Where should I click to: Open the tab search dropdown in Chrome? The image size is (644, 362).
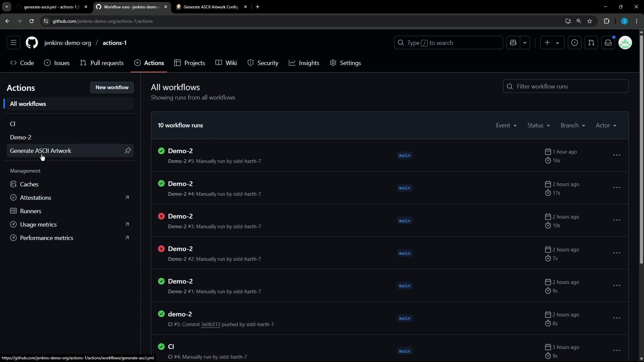coord(7,7)
